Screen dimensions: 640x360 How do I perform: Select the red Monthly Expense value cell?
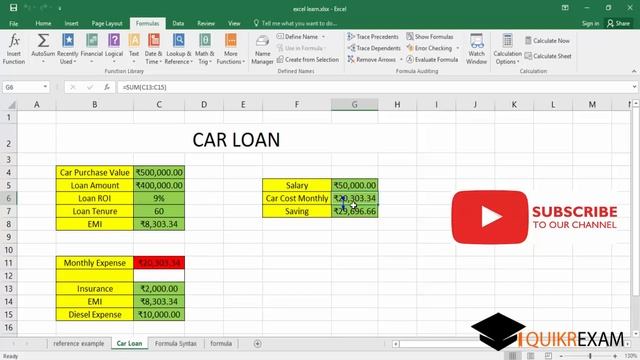click(159, 263)
